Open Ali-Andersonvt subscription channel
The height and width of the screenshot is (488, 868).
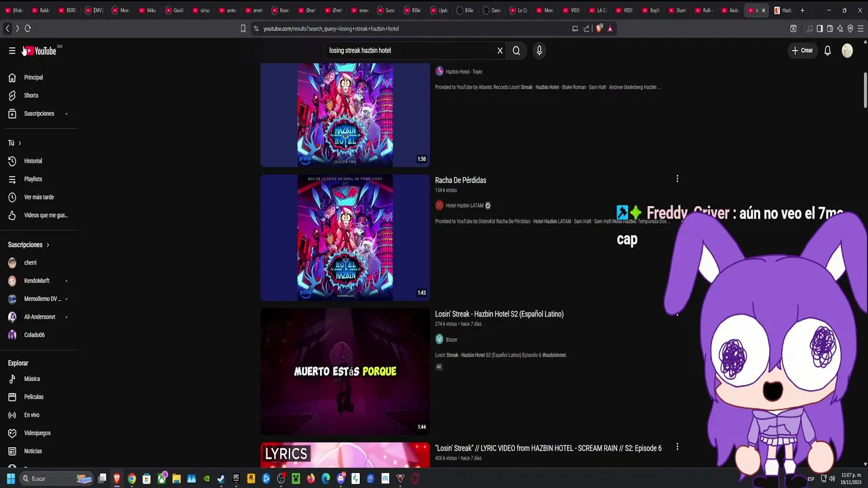tap(39, 317)
